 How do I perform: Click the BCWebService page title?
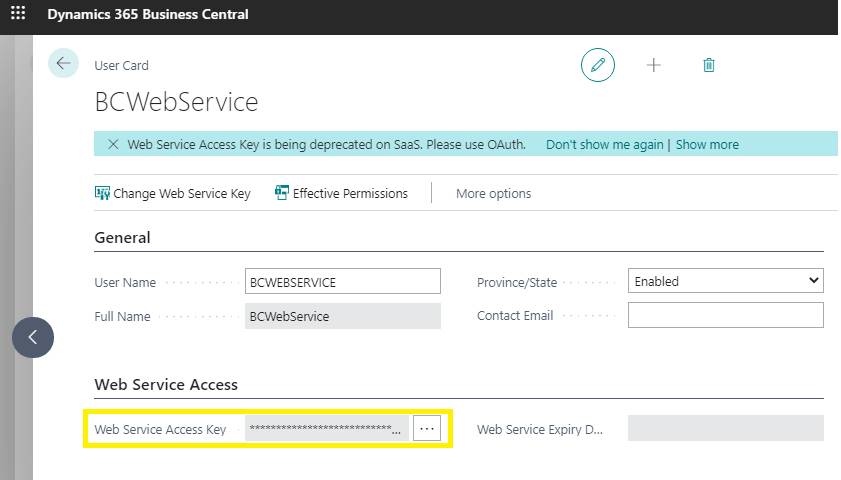[176, 102]
